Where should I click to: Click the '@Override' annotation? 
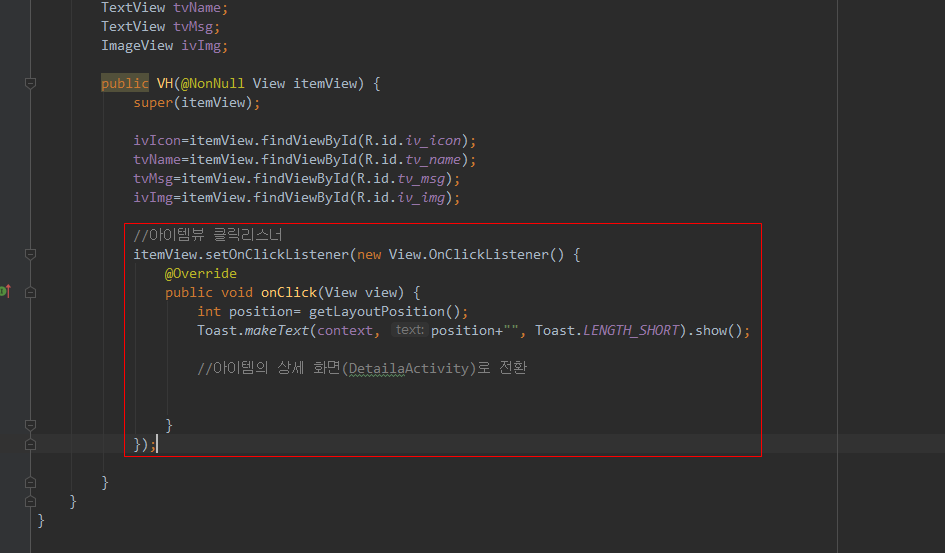[x=201, y=273]
